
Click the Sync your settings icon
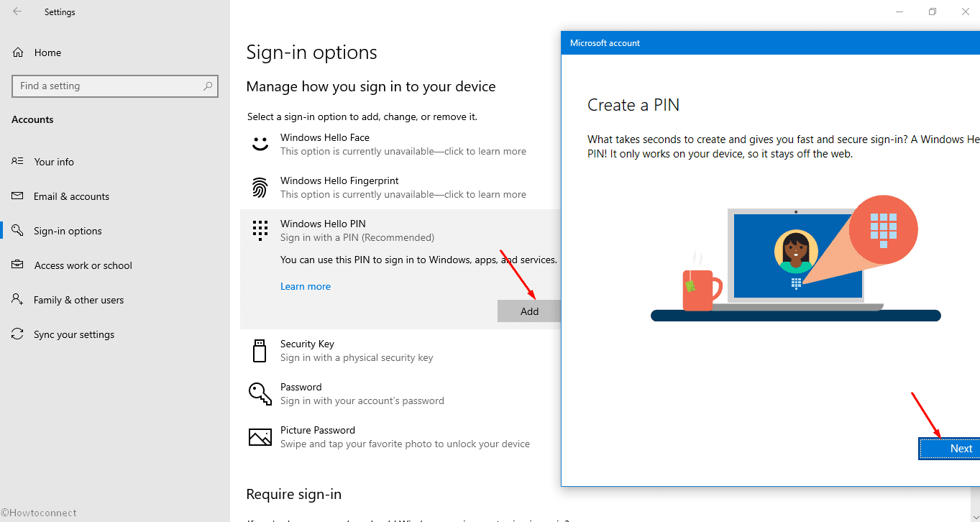point(18,334)
